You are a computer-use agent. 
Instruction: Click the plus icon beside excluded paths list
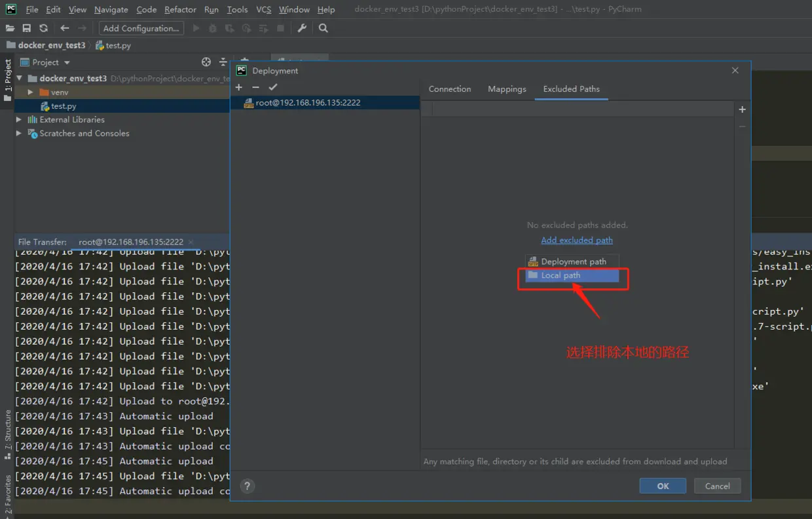pos(742,109)
